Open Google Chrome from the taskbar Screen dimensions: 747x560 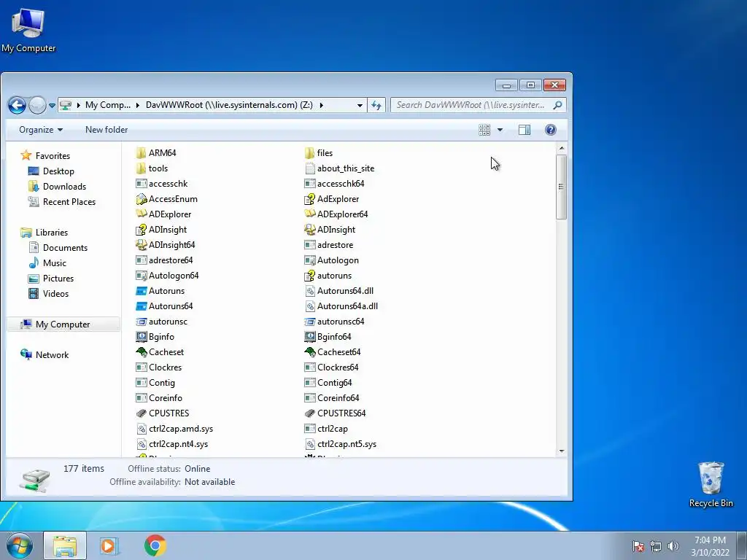click(x=155, y=545)
